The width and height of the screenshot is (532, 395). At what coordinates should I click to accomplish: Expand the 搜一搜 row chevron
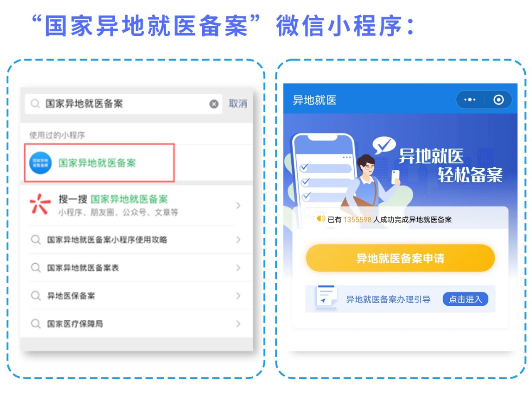click(x=238, y=205)
